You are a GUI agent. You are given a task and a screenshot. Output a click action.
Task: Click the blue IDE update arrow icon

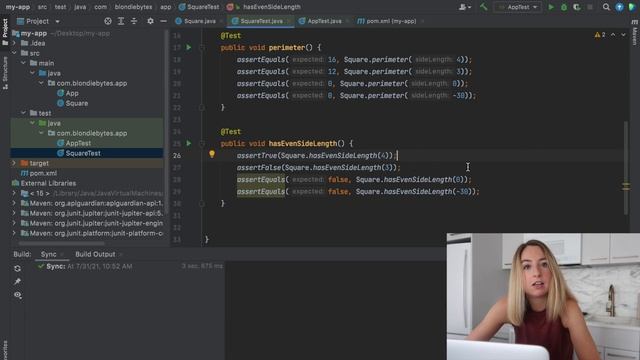[x=619, y=7]
